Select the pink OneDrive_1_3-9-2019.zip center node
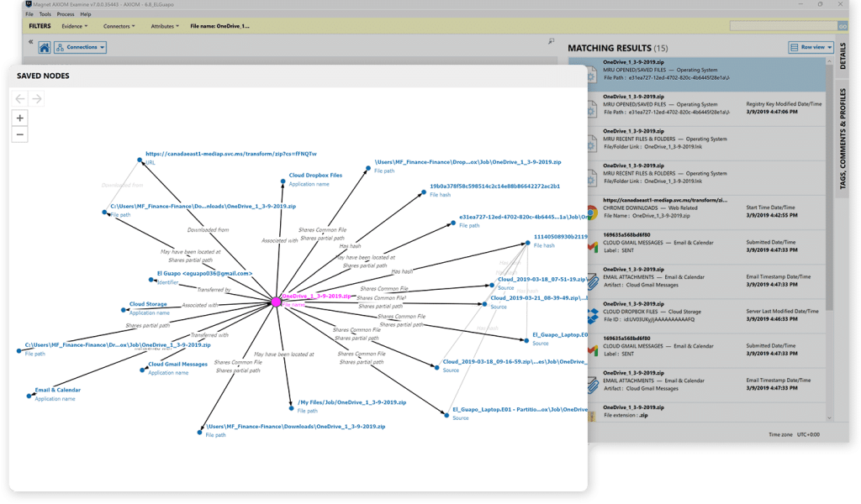 click(x=276, y=302)
